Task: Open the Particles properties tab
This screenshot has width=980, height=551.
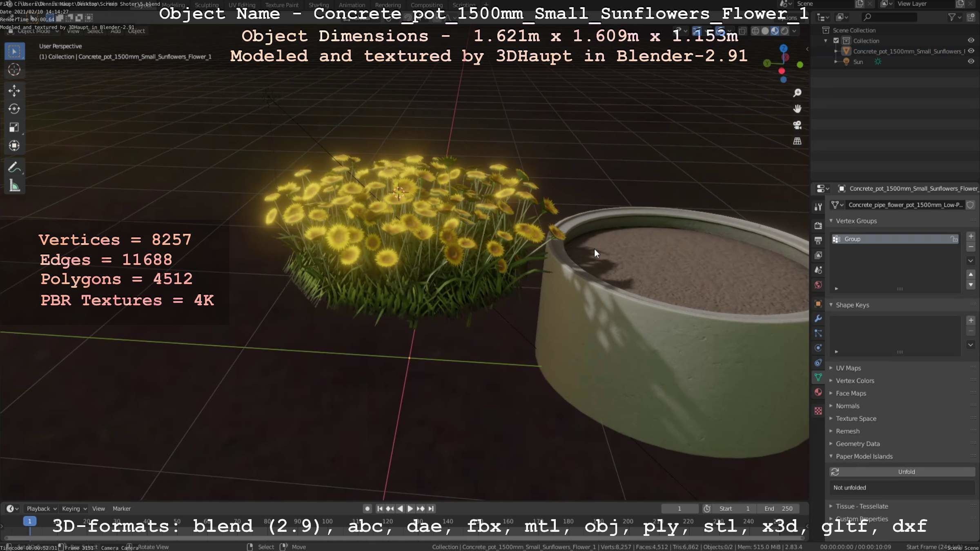Action: tap(818, 333)
